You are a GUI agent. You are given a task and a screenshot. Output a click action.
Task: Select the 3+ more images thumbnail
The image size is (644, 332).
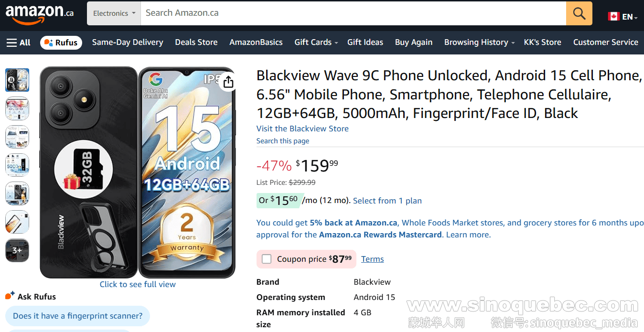(x=17, y=250)
